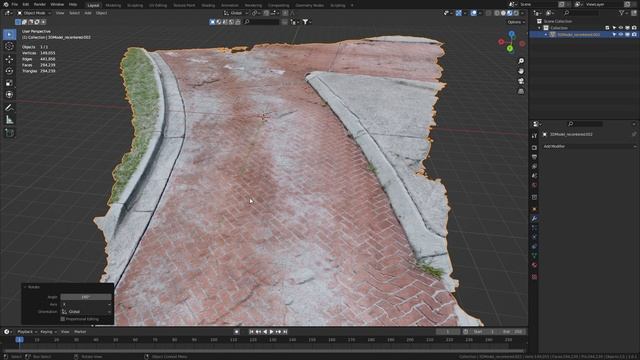This screenshot has height=360, width=640.
Task: Click current frame marker on timeline
Action: point(19,340)
